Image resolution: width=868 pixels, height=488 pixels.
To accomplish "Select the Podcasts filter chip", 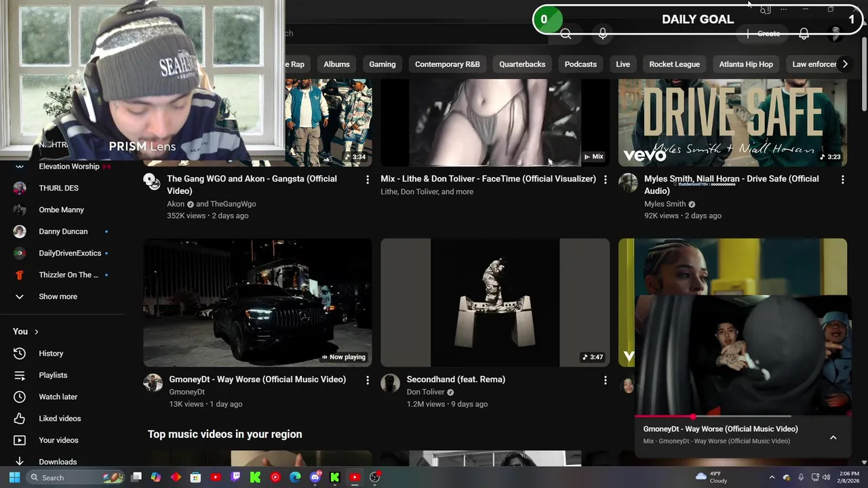I will coord(580,64).
